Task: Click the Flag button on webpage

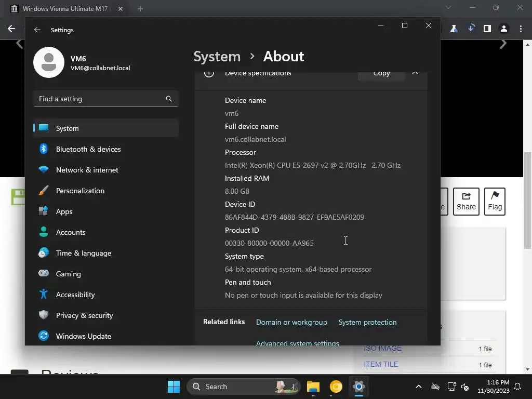Action: (495, 202)
